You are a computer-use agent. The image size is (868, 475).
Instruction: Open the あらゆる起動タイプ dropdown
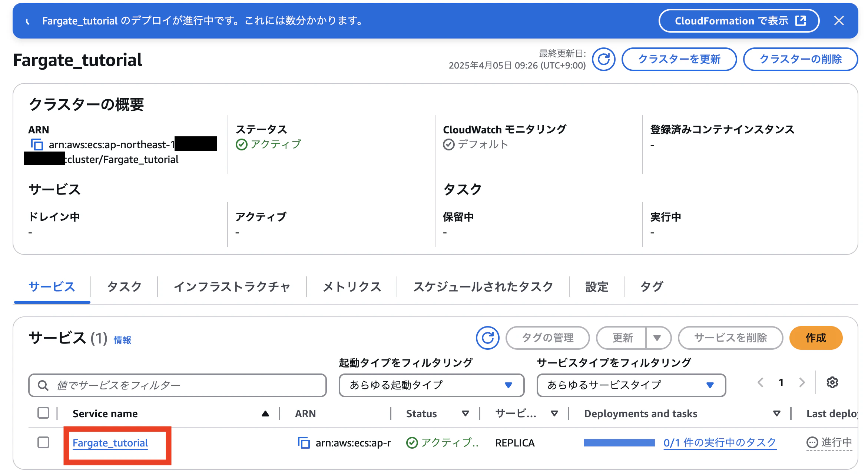click(x=432, y=385)
